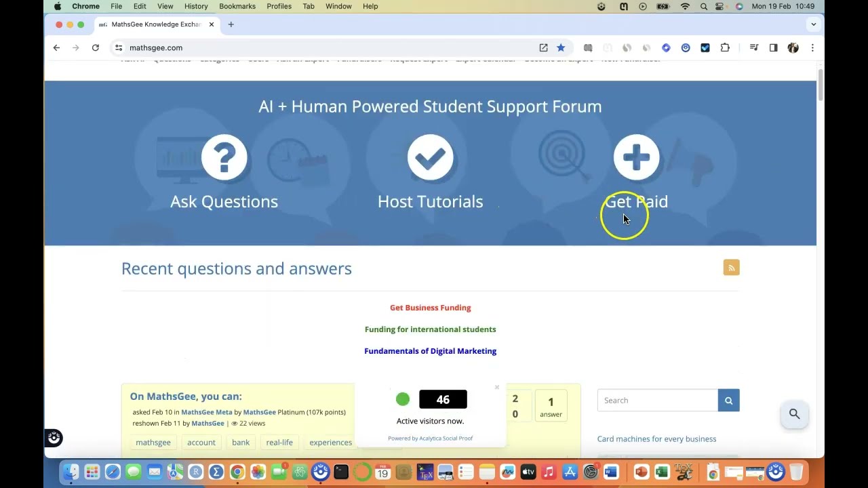Click the Ask Questions heading
Viewport: 868px width, 488px height.
(x=224, y=201)
